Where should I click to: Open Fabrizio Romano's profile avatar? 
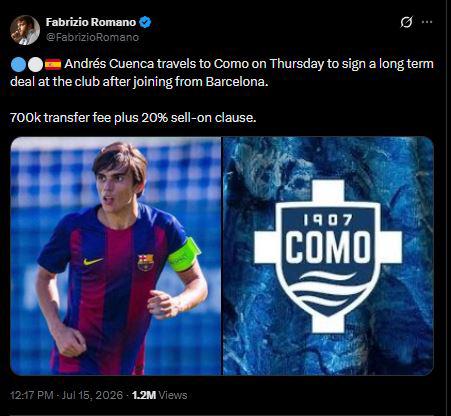pos(25,30)
